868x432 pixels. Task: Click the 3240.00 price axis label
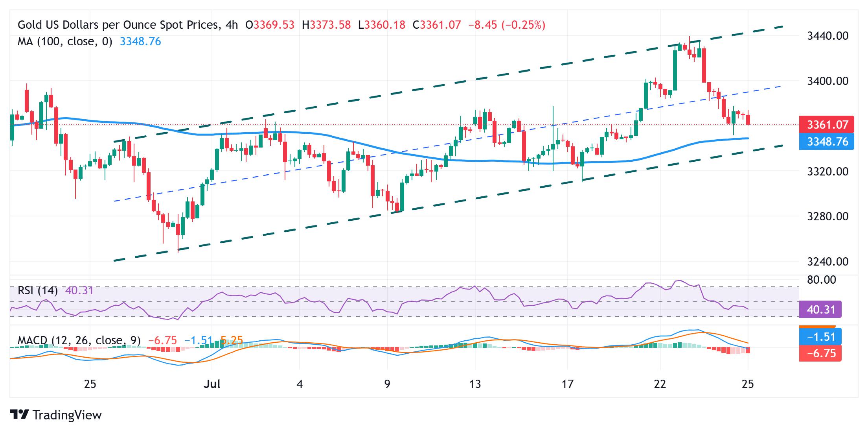point(828,261)
